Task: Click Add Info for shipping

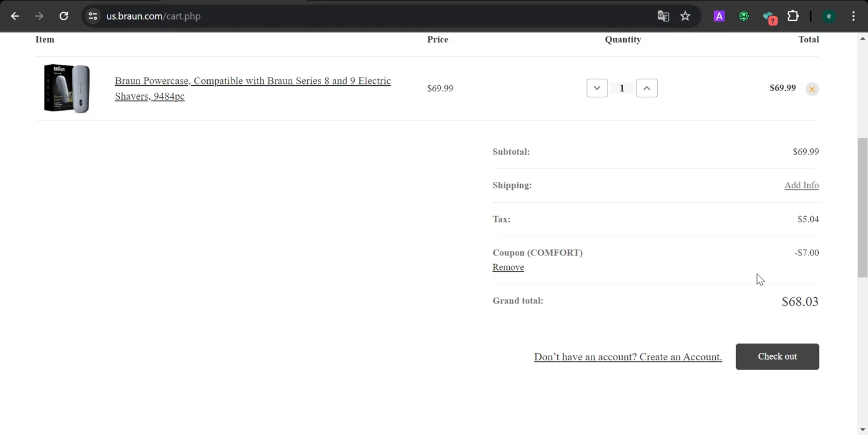Action: click(x=801, y=185)
